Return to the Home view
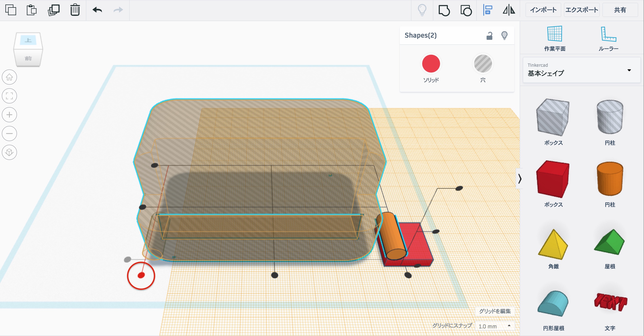 coord(9,77)
